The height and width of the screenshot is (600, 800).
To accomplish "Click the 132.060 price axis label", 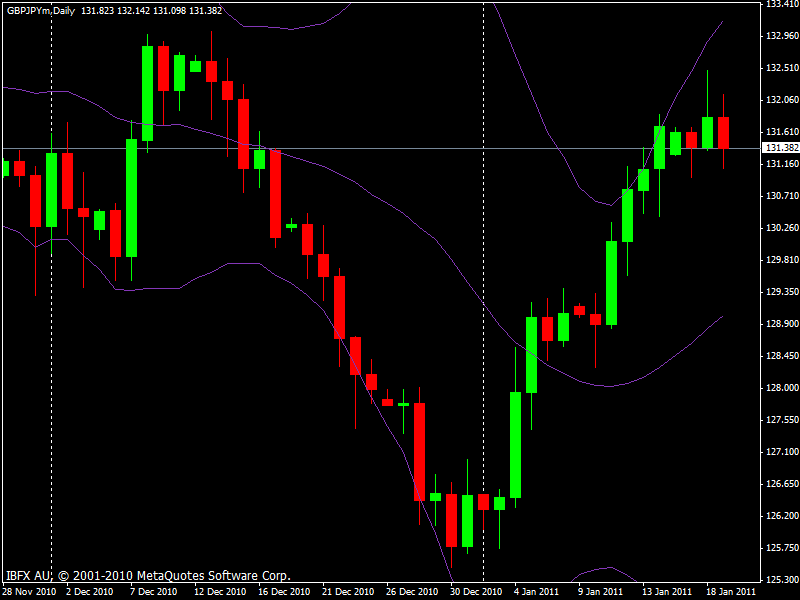I will point(782,100).
